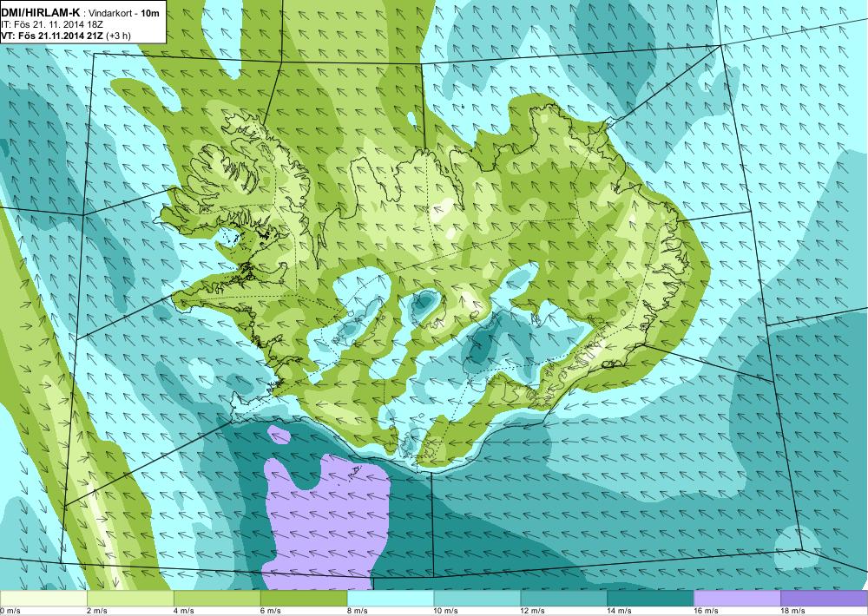Select the dark purple 18+ m/s legend swatch

coord(825,599)
